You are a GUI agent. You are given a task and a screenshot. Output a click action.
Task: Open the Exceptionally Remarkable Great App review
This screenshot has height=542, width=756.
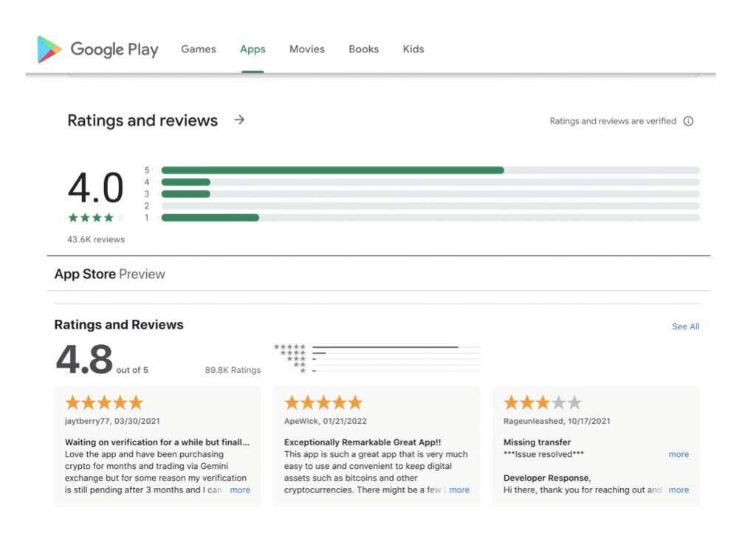coord(362,442)
